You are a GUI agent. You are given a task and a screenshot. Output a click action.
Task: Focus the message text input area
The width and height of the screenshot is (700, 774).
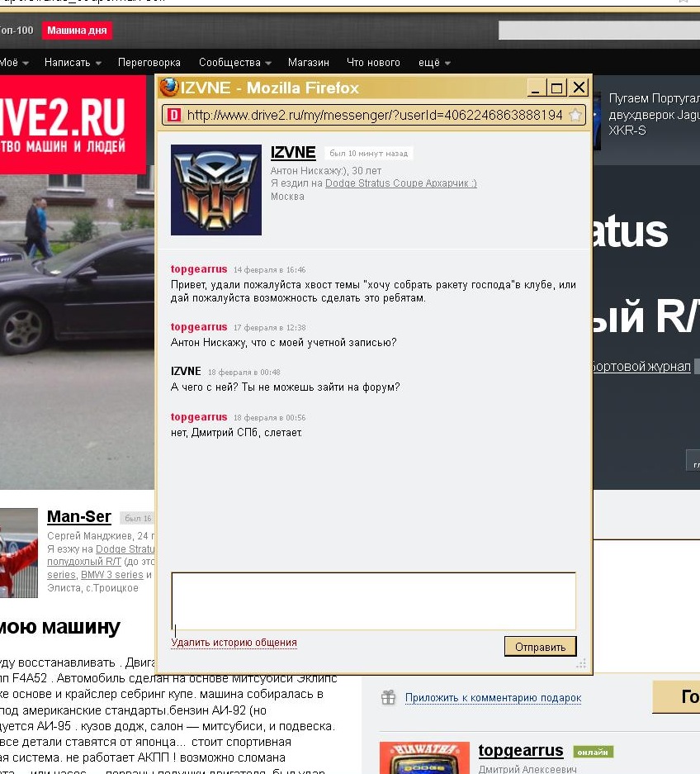pyautogui.click(x=373, y=601)
